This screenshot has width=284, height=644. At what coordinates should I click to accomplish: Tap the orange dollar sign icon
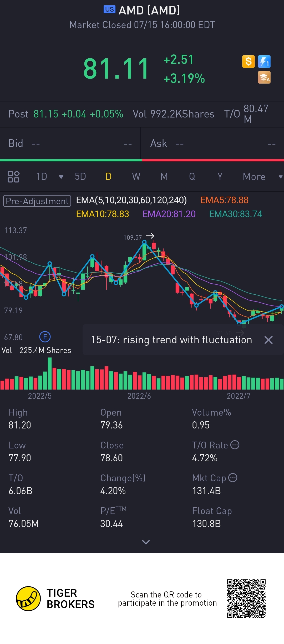[248, 62]
